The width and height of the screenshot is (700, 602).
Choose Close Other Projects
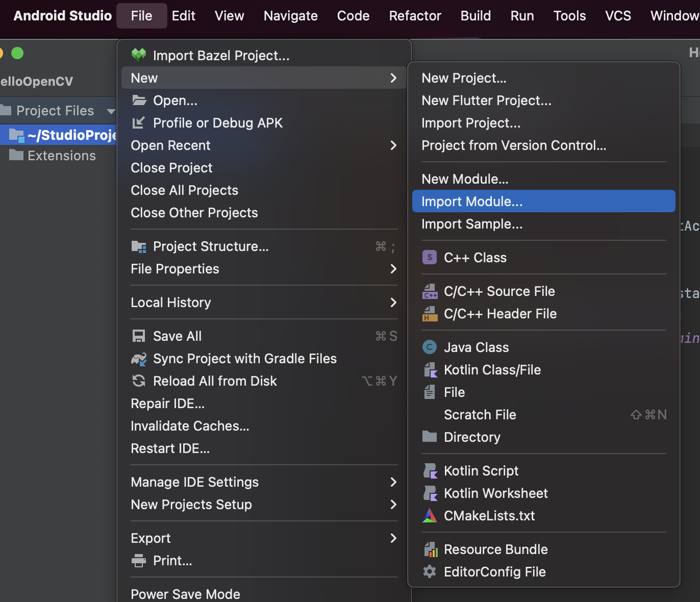pos(264,213)
